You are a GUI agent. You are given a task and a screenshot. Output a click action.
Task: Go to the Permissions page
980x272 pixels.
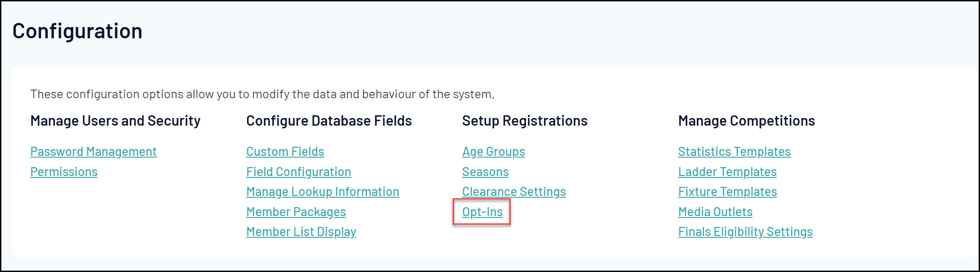64,172
